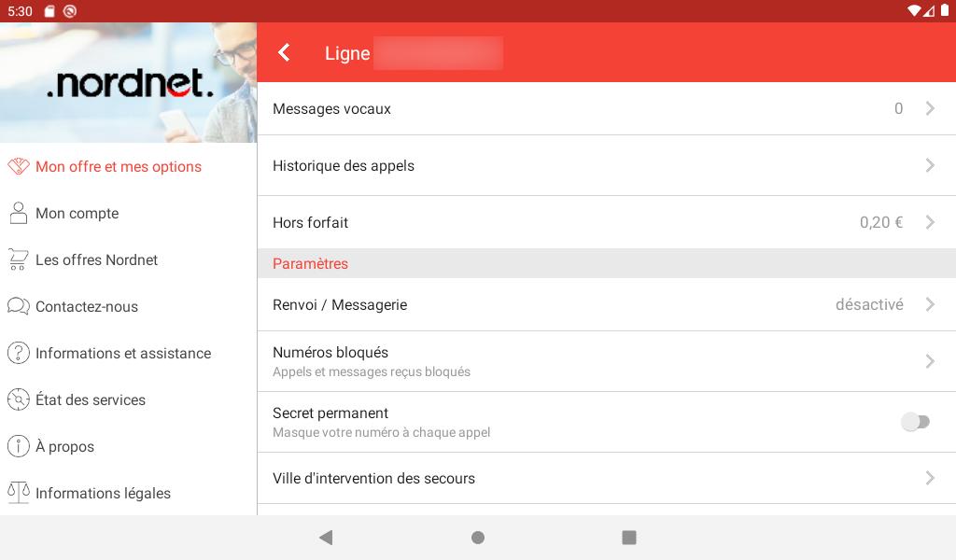Viewport: 956px width, 560px height.
Task: Click the scales icon for Informations légales
Action: 19,493
